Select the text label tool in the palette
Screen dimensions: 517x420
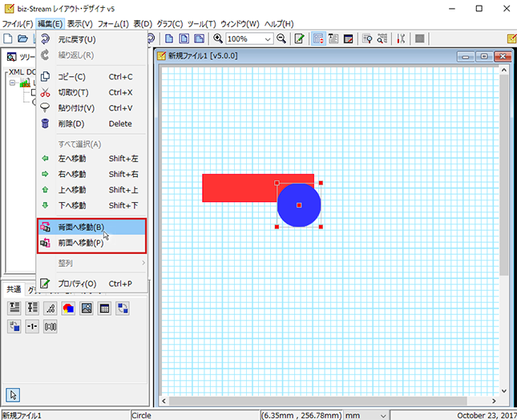click(x=14, y=309)
